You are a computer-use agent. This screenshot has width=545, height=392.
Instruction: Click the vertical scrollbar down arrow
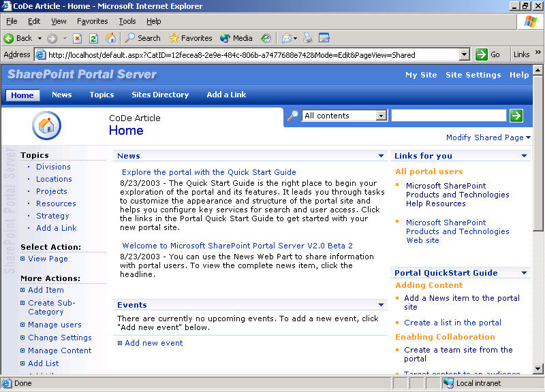click(538, 369)
